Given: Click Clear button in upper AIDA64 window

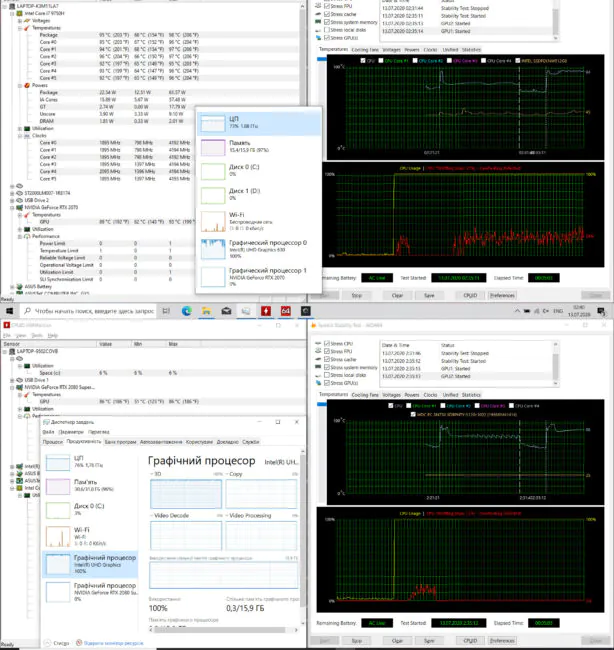Looking at the screenshot, I should point(397,296).
